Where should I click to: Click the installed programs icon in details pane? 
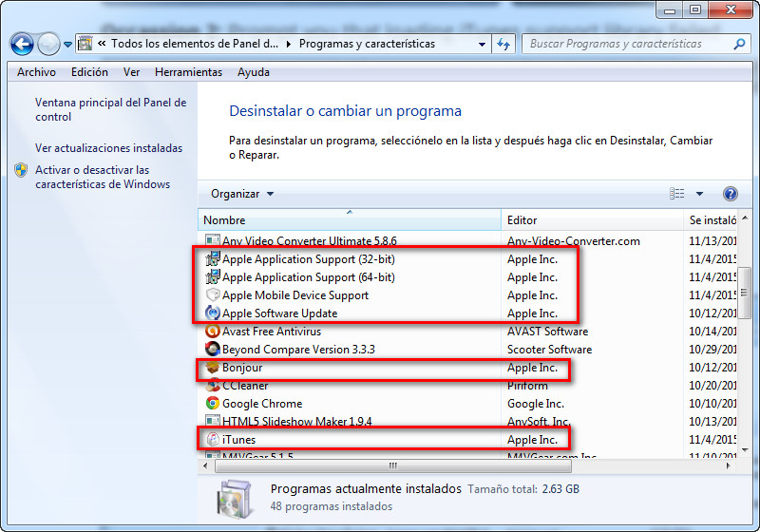[235, 498]
